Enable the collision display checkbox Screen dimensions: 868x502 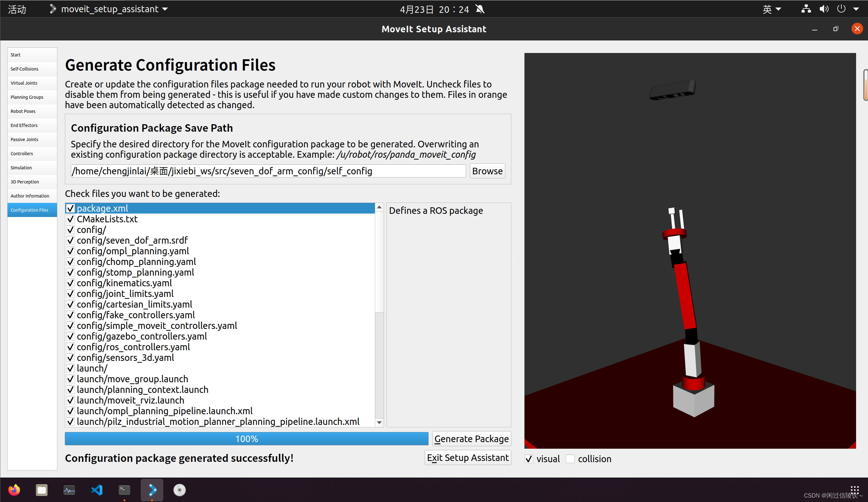click(x=570, y=459)
